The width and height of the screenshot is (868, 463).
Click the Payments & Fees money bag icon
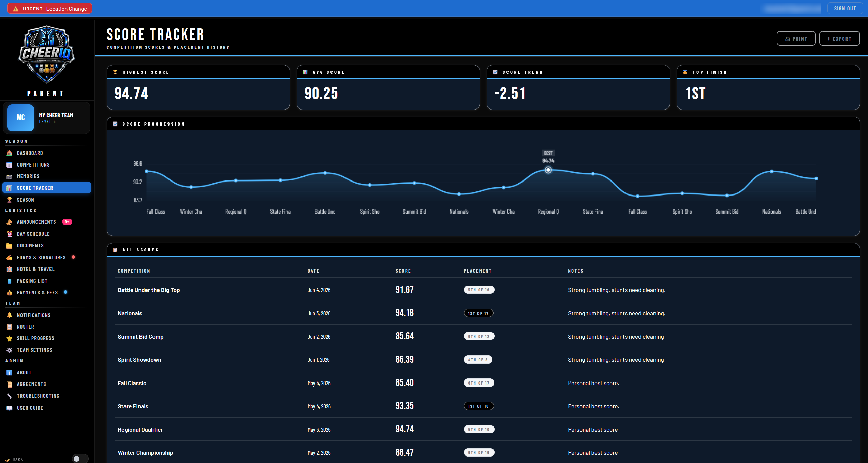coord(10,293)
